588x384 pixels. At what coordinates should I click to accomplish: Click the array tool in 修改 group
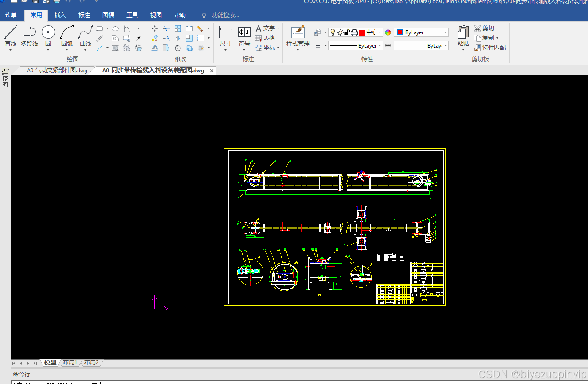[x=178, y=28]
